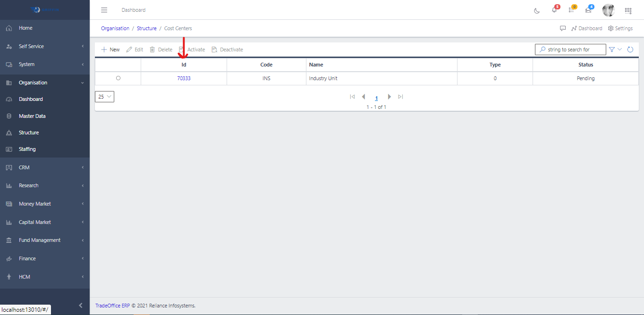The width and height of the screenshot is (644, 315).
Task: Open the apps grid icon
Action: 628,10
